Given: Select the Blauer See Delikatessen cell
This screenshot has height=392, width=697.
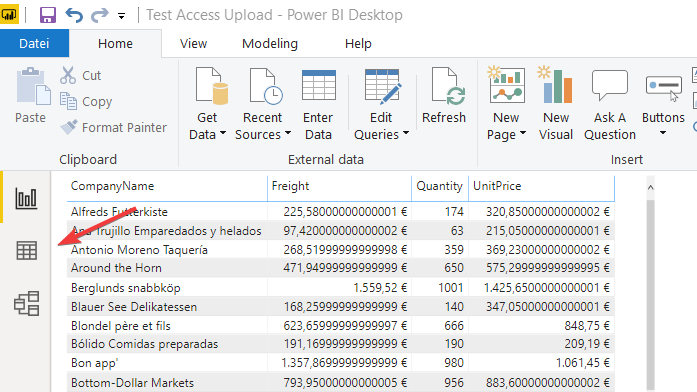Looking at the screenshot, I should 167,307.
